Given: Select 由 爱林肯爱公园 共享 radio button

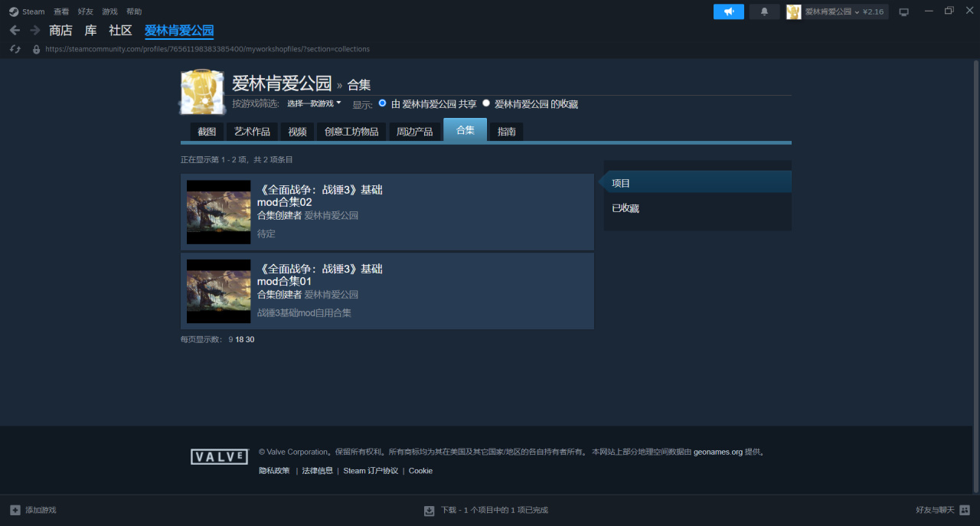Looking at the screenshot, I should (x=383, y=103).
